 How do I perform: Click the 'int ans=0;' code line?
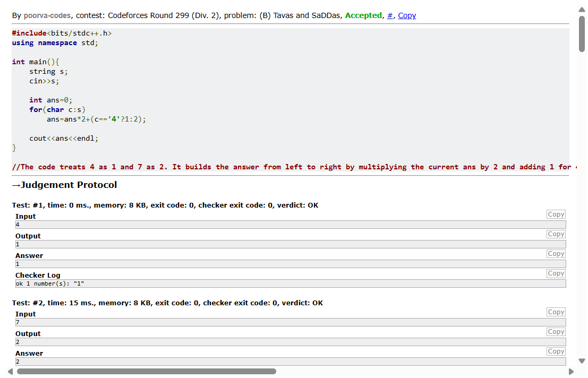(50, 100)
